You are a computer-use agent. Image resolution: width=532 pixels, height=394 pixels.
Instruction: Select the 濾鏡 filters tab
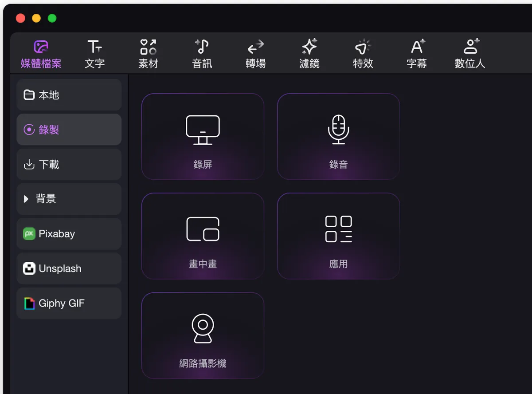click(x=309, y=54)
